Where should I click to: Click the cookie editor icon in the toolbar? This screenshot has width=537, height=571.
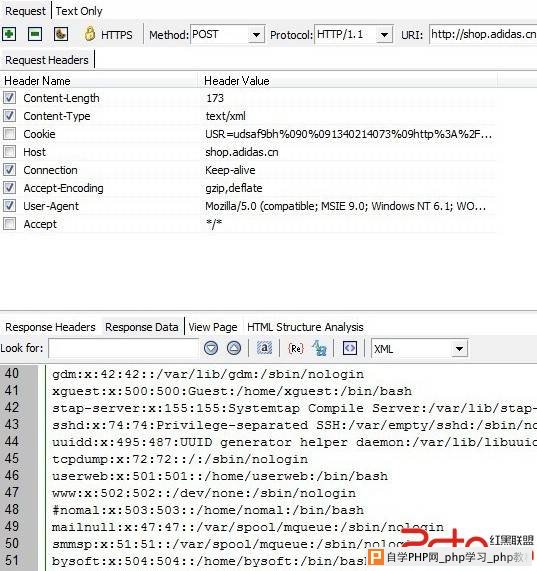point(61,35)
